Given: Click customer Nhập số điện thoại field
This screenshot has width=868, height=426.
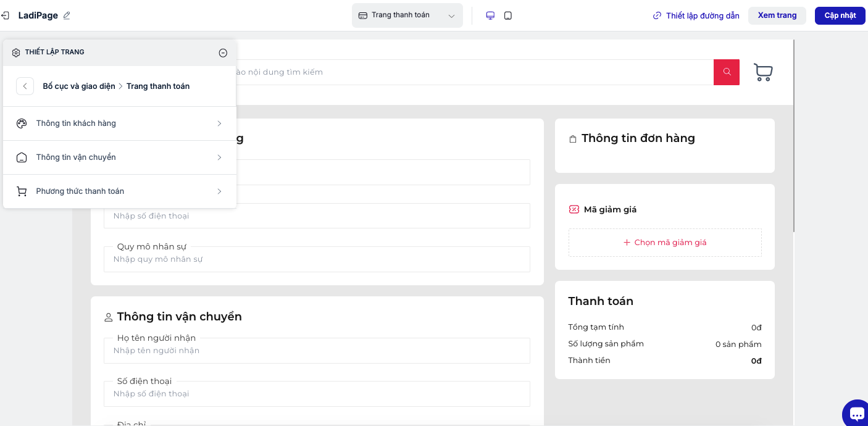Looking at the screenshot, I should point(317,216).
